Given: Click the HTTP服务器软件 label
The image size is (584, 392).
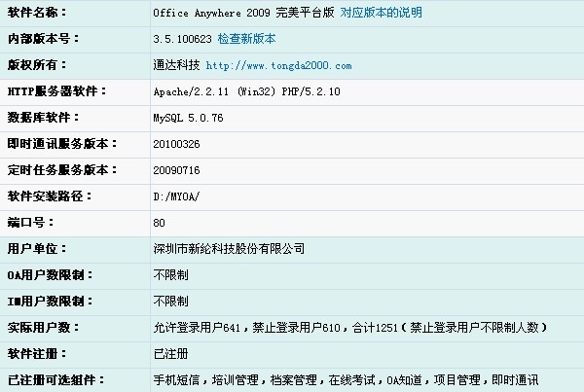Looking at the screenshot, I should (56, 91).
